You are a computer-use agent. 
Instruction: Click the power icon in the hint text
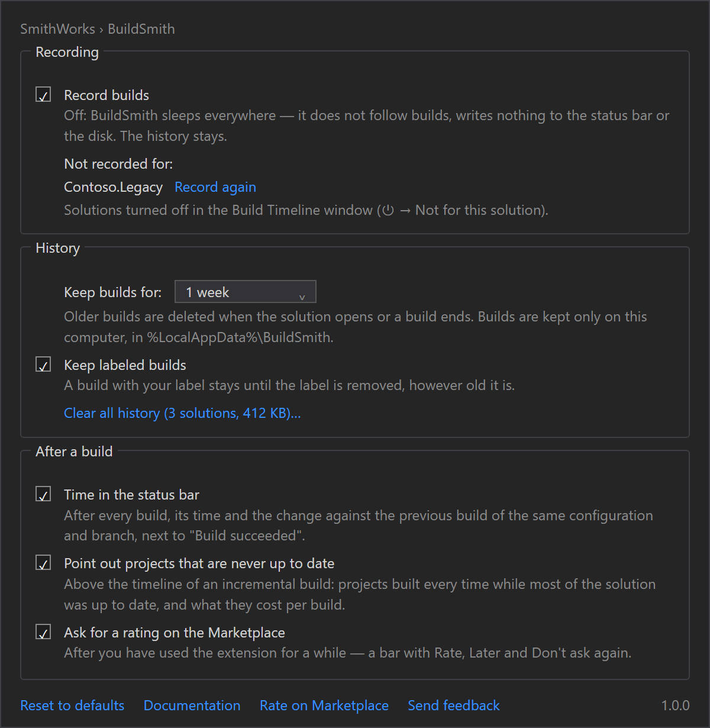pyautogui.click(x=388, y=210)
